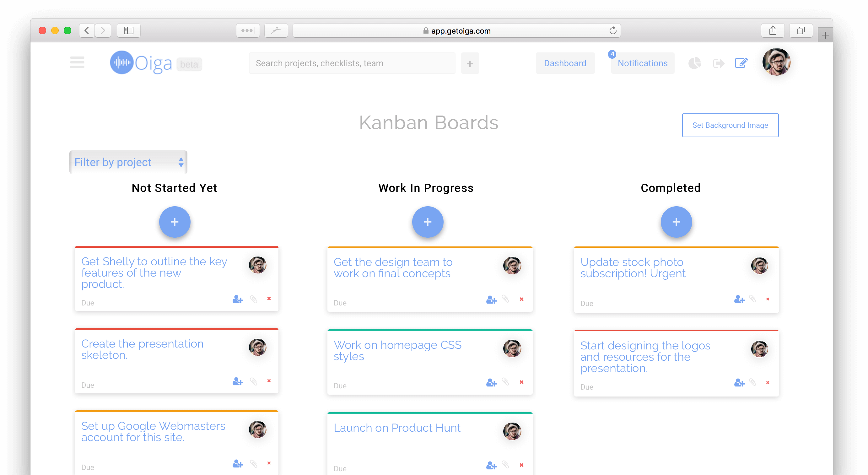The image size is (868, 475).
Task: Open a new Safari tab
Action: pos(825,35)
